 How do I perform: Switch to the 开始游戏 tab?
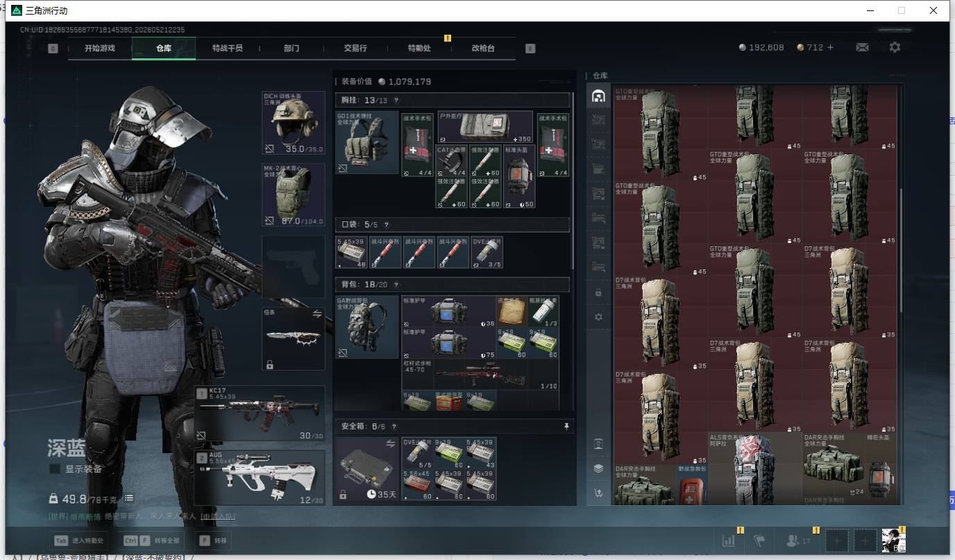(x=100, y=48)
